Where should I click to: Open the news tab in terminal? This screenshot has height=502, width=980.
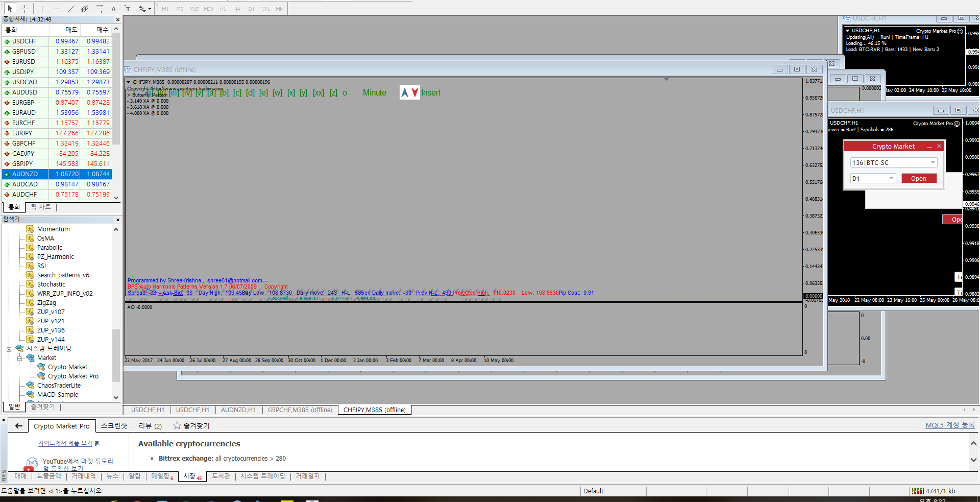(x=112, y=476)
